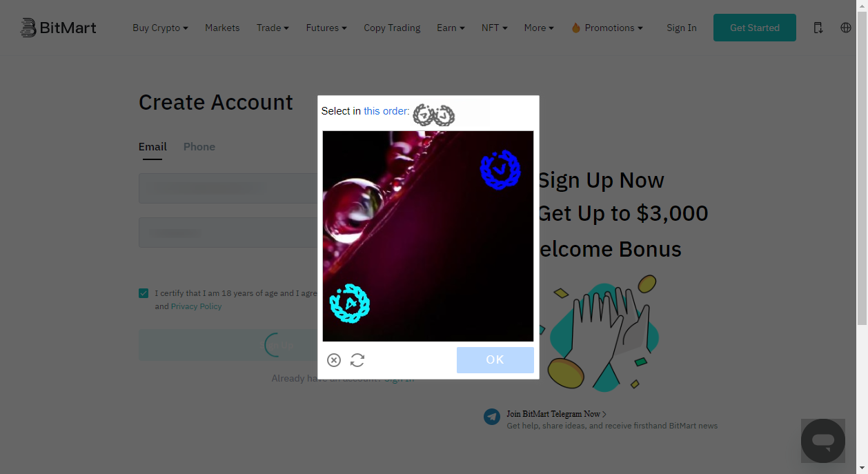This screenshot has height=474, width=868.
Task: Close the captcha with the X icon
Action: tap(334, 360)
